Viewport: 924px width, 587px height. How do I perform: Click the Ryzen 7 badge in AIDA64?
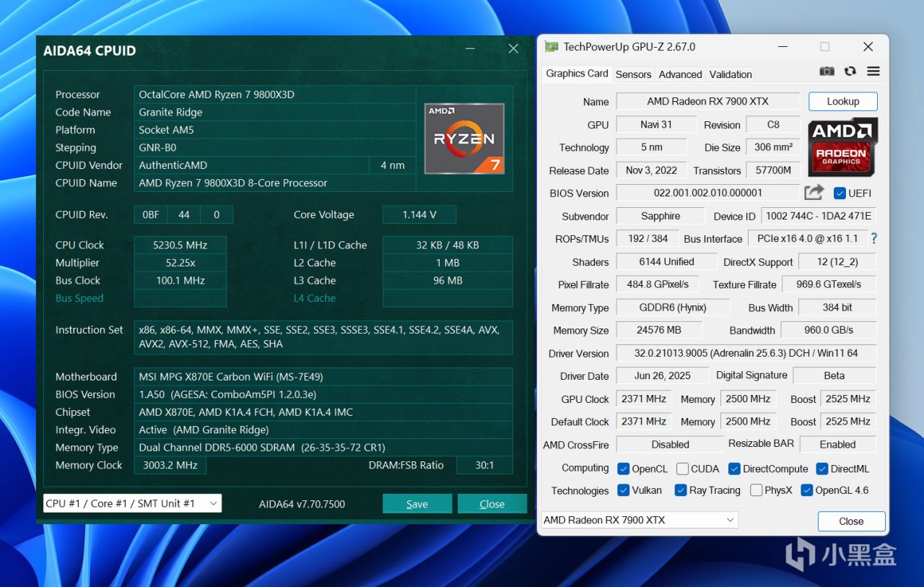tap(464, 139)
